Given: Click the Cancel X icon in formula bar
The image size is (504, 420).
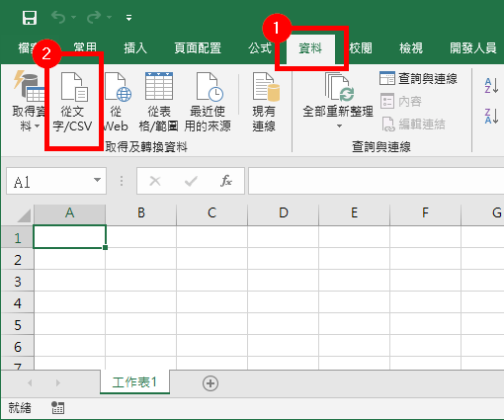Looking at the screenshot, I should [x=155, y=181].
